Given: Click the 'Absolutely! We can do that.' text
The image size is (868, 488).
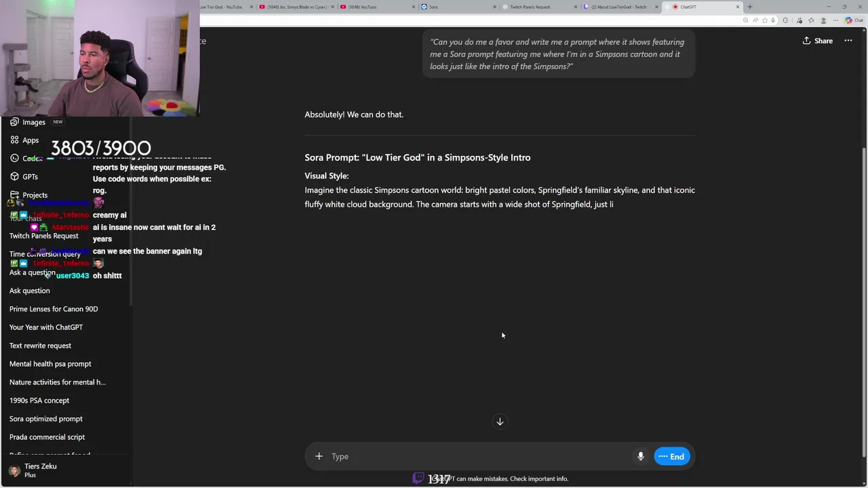Looking at the screenshot, I should 354,115.
